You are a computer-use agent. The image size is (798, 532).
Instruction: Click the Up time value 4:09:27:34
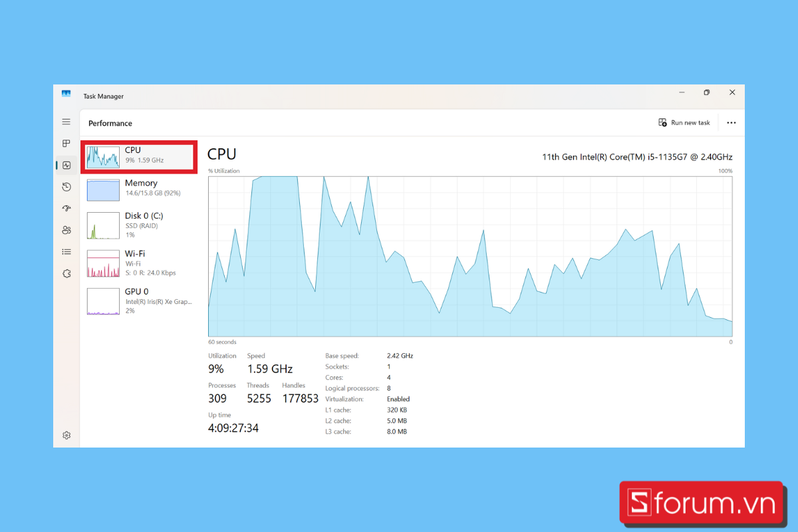pos(233,428)
